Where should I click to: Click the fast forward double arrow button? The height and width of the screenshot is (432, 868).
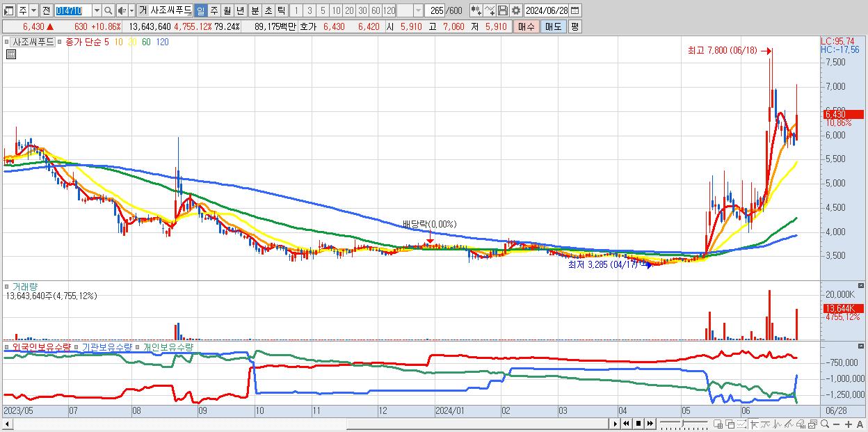click(x=650, y=424)
